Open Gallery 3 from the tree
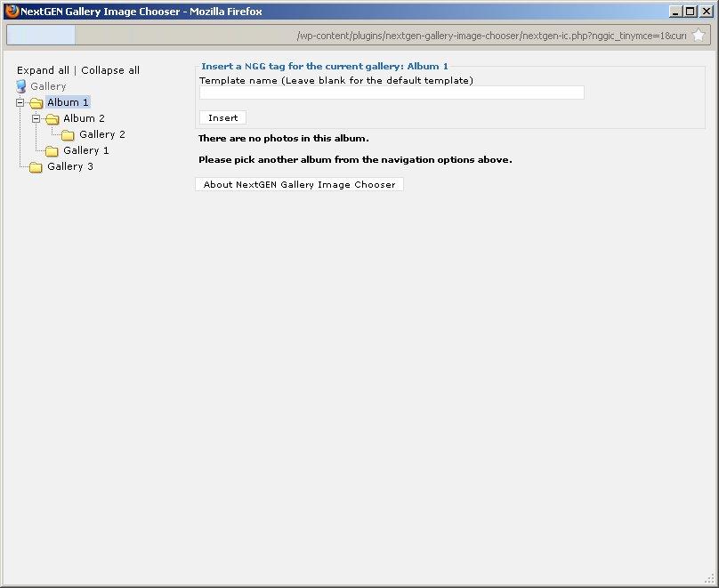This screenshot has width=719, height=588. click(70, 166)
